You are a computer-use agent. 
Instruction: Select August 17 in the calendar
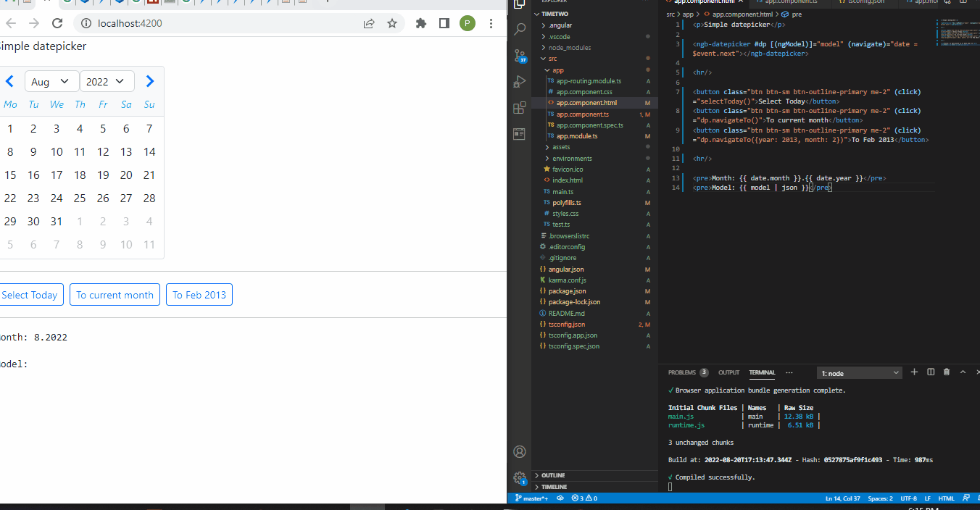point(57,175)
